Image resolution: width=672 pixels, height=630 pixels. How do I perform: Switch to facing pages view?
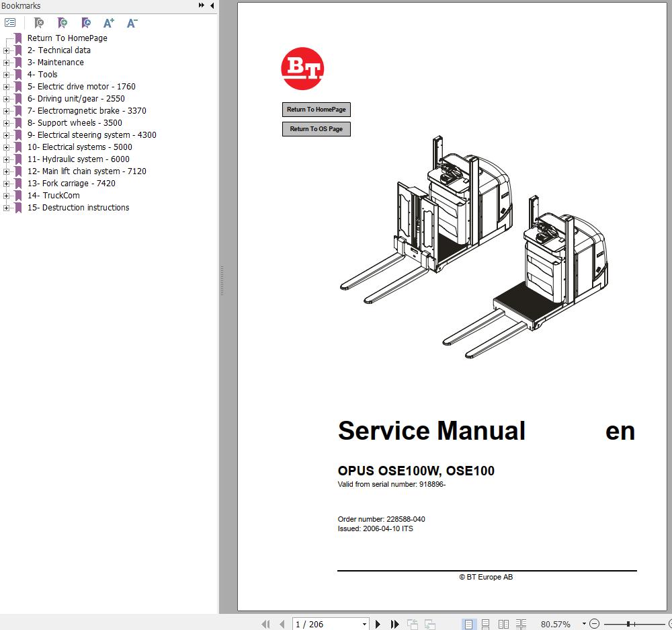pos(503,624)
